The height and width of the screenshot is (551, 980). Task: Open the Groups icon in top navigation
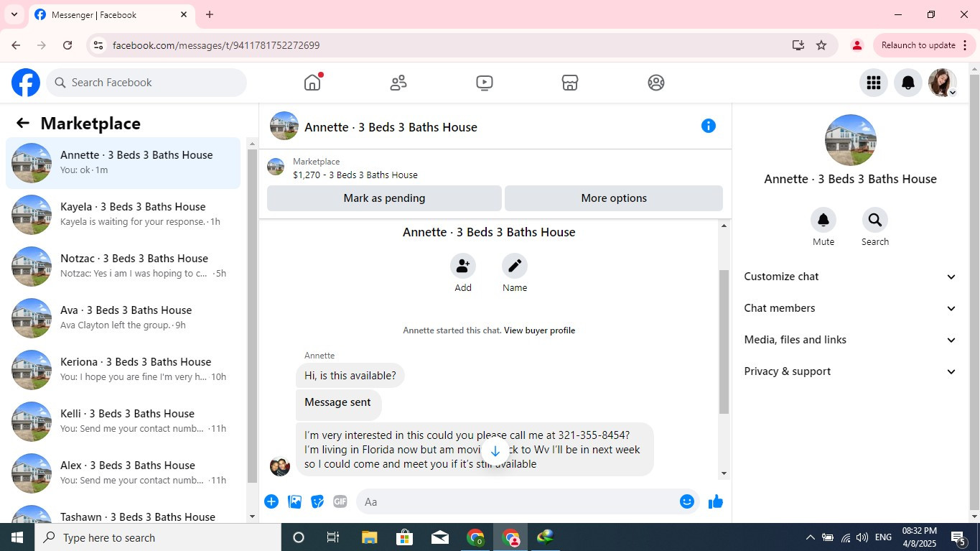pyautogui.click(x=656, y=83)
